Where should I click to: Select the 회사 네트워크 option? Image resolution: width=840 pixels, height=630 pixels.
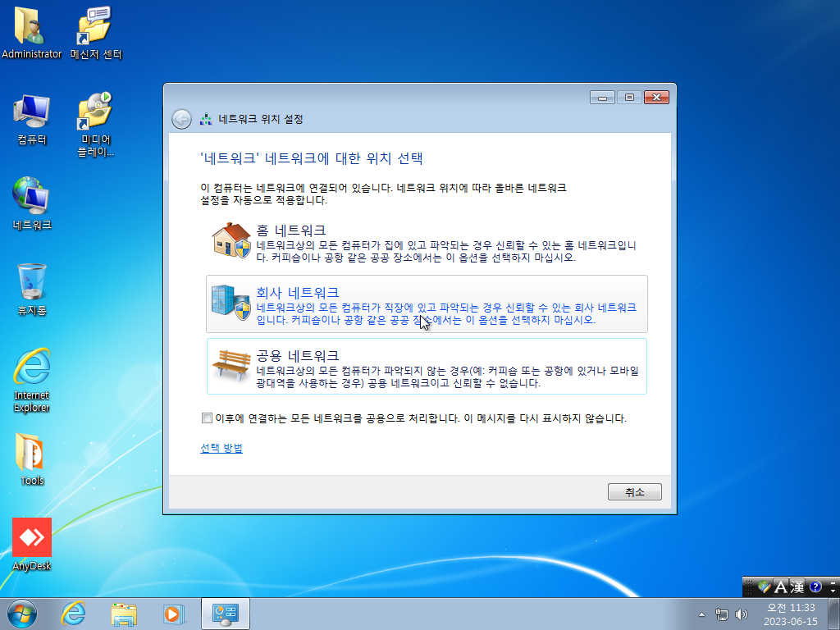pyautogui.click(x=427, y=304)
